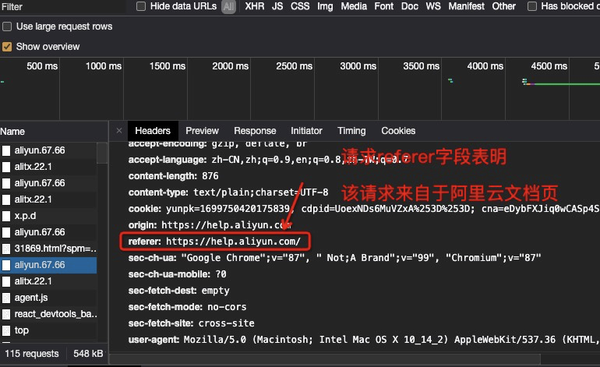This screenshot has height=367, width=600.
Task: Click file icon beside react_devtools_ba..
Action: click(6, 314)
